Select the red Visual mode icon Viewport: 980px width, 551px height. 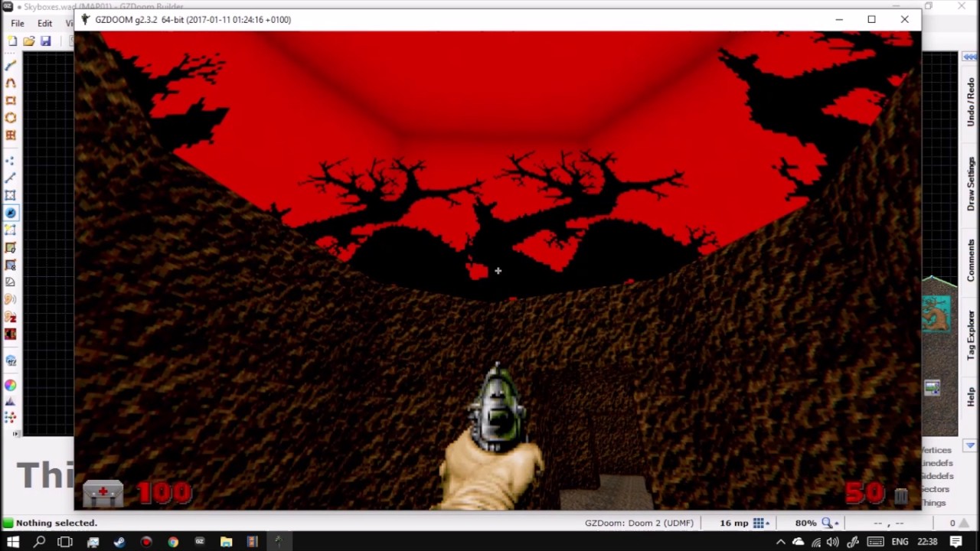click(x=11, y=334)
